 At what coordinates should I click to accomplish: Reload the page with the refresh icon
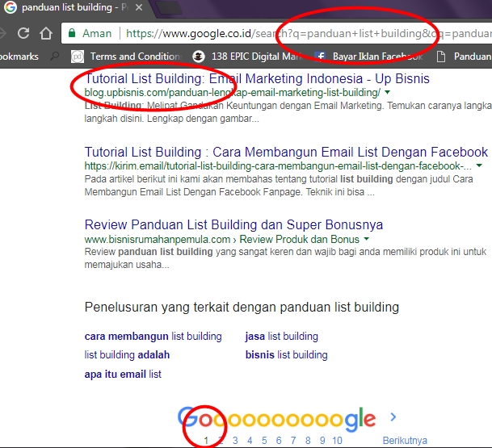[x=23, y=33]
